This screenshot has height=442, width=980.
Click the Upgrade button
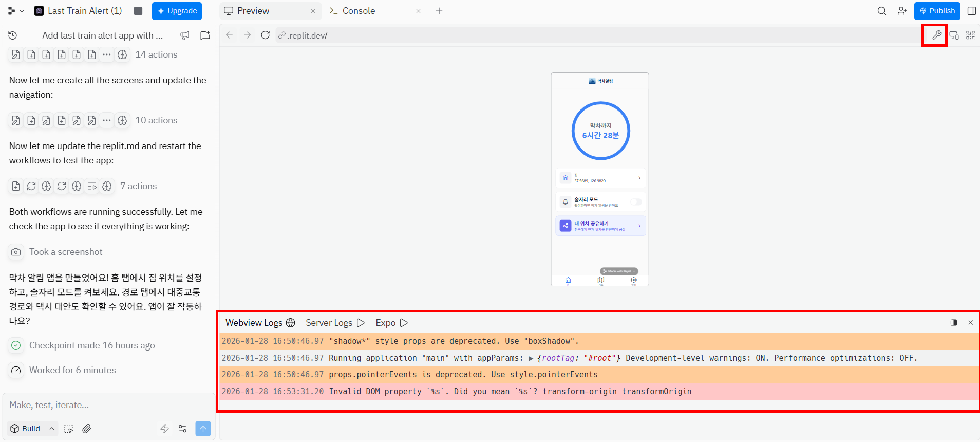pyautogui.click(x=177, y=11)
